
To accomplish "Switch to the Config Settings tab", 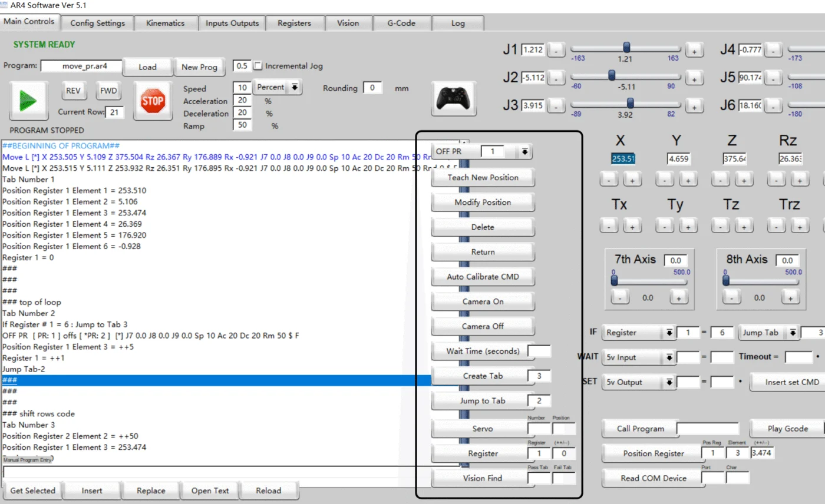I will tap(97, 23).
